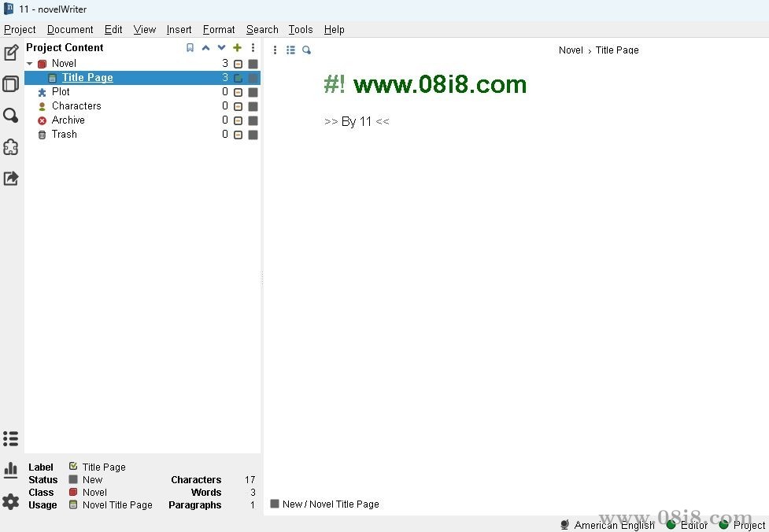Image resolution: width=769 pixels, height=532 pixels.
Task: Click the Characters folder person icon
Action: [x=43, y=106]
